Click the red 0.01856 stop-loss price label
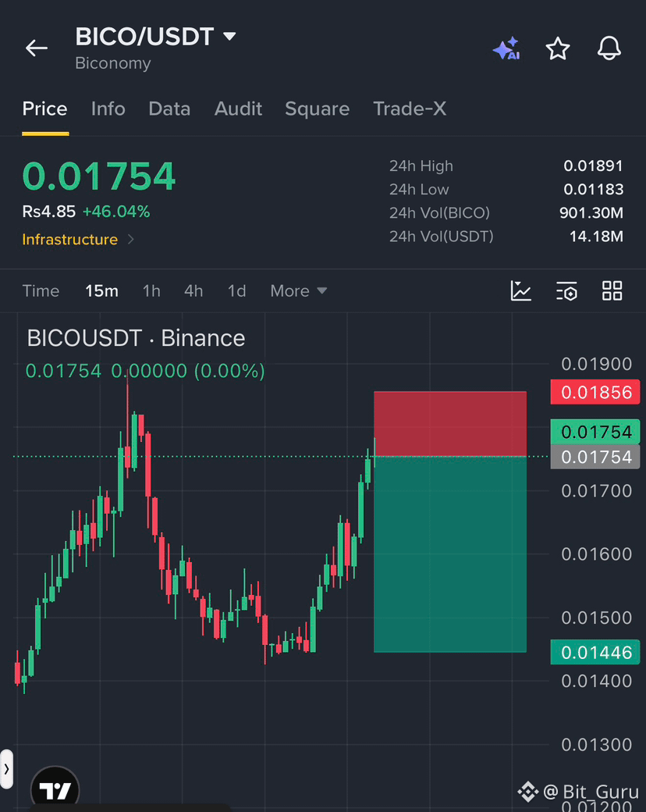 (x=595, y=392)
